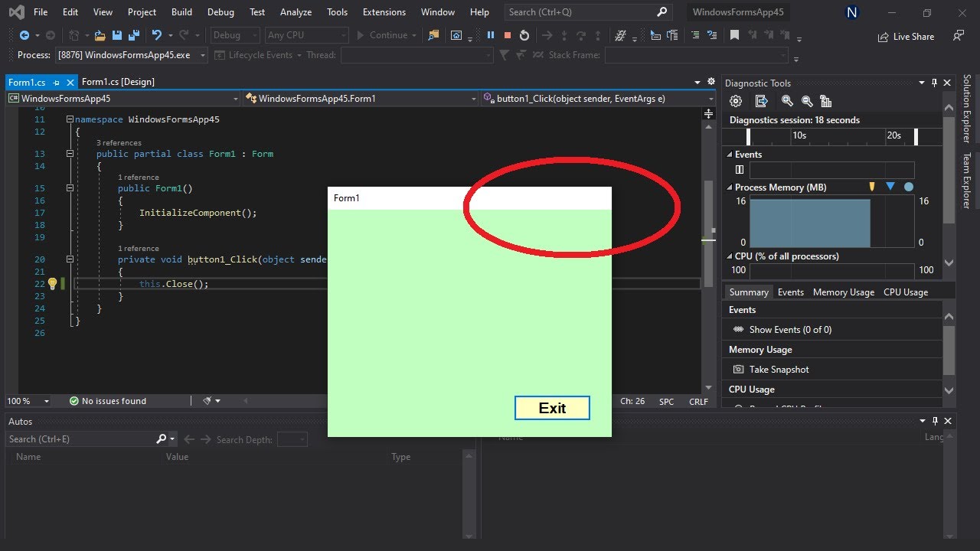The height and width of the screenshot is (551, 980).
Task: Open the File menu
Action: point(41,12)
